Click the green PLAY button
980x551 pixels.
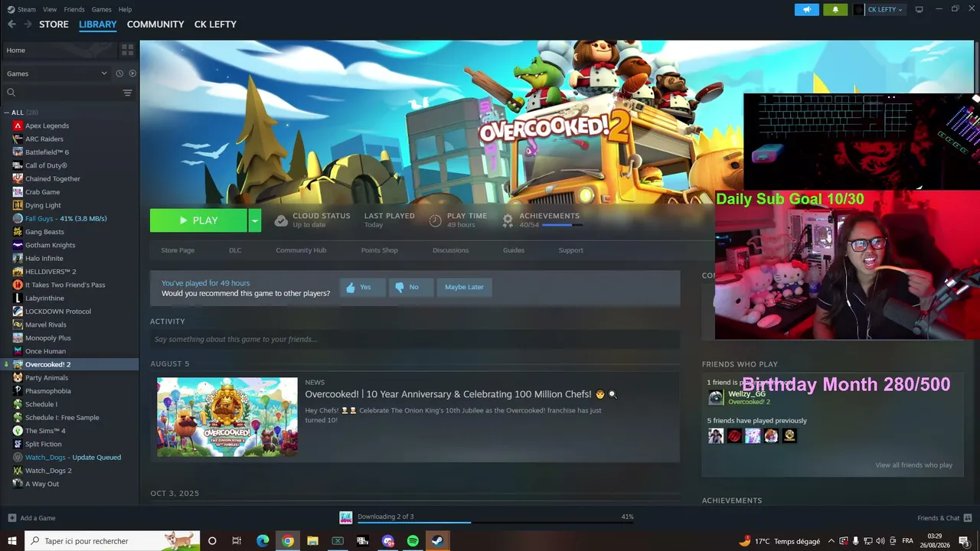[198, 220]
